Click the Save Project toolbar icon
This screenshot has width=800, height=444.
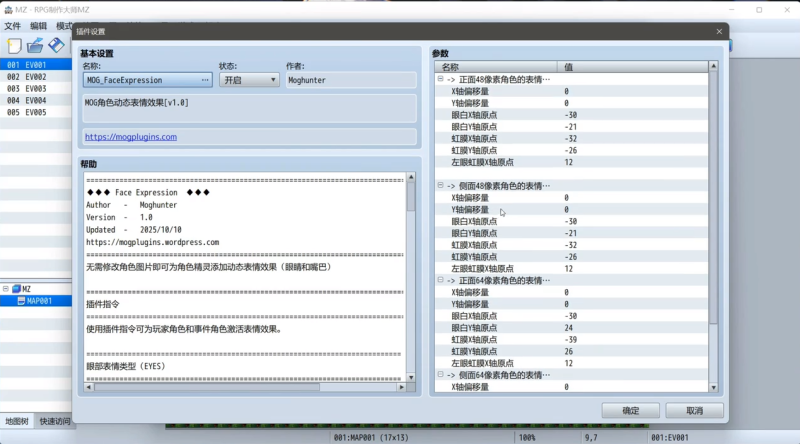click(x=56, y=45)
